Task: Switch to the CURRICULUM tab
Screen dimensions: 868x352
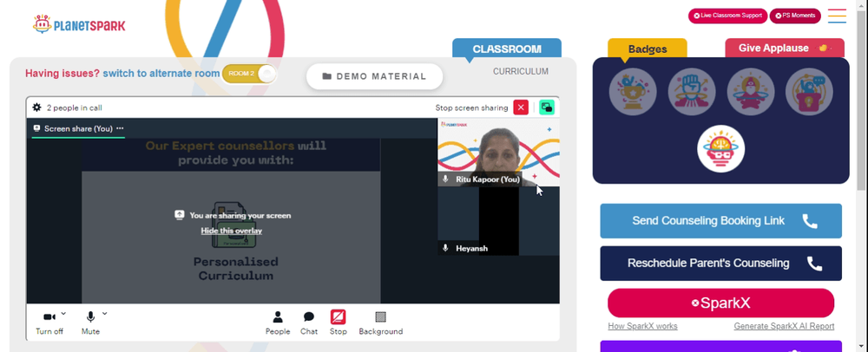Action: tap(520, 71)
